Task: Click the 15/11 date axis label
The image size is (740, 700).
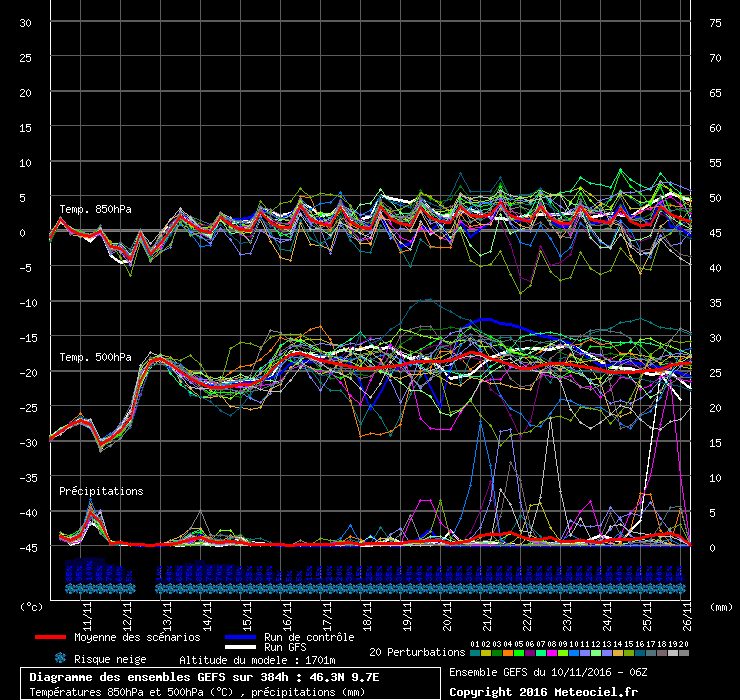Action: (x=247, y=616)
